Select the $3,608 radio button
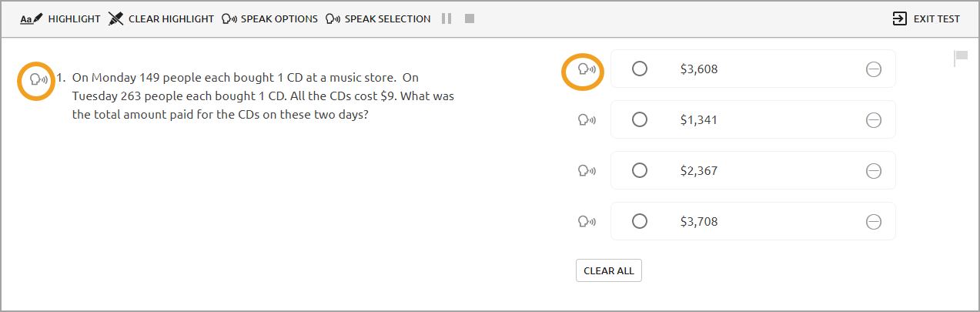This screenshot has width=980, height=312. click(639, 69)
